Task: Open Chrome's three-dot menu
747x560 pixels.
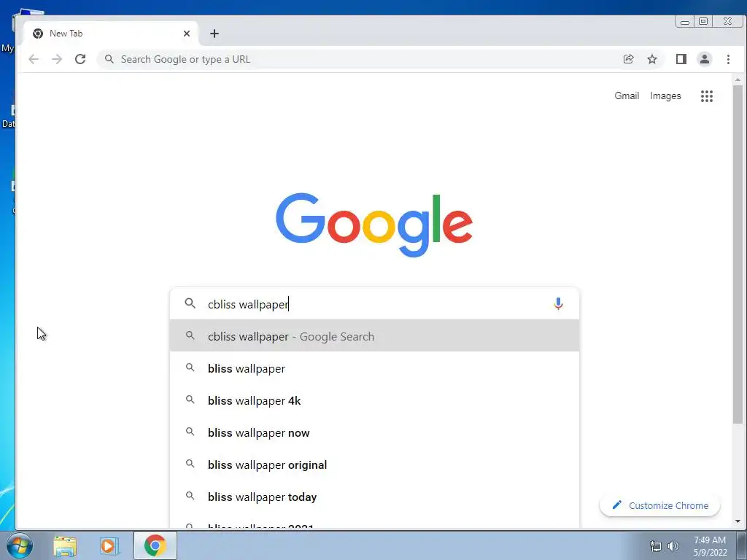Action: tap(728, 59)
